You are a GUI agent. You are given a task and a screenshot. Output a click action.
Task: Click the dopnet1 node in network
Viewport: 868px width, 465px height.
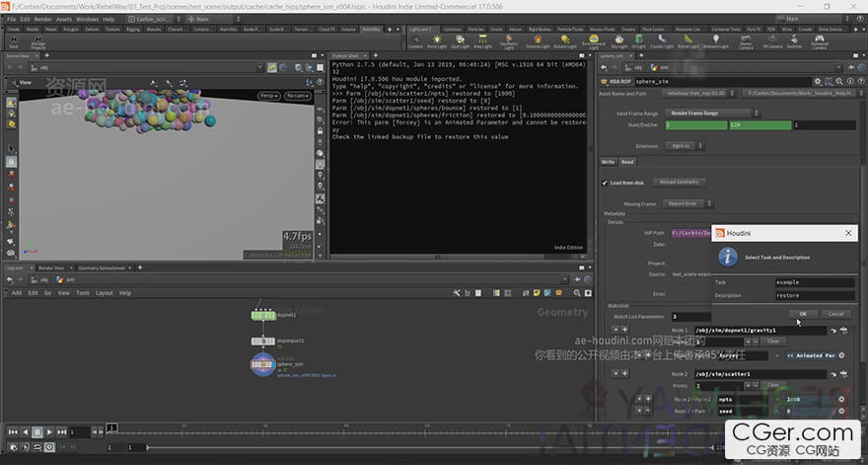(263, 315)
